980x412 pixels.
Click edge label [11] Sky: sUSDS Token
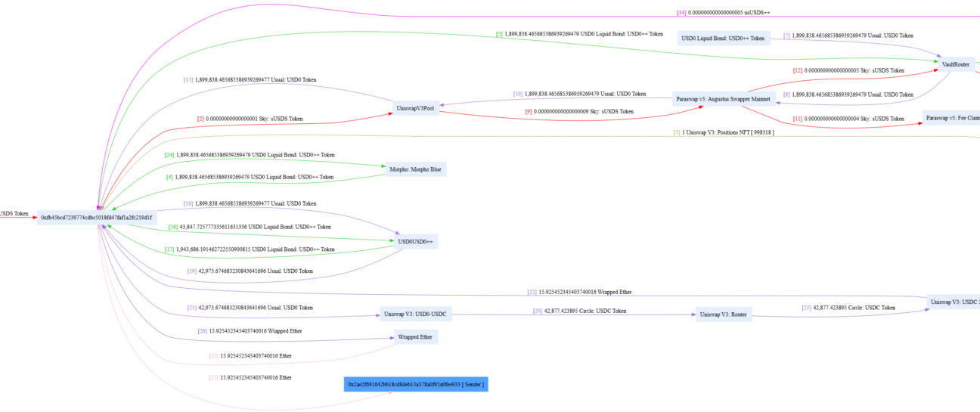point(848,119)
